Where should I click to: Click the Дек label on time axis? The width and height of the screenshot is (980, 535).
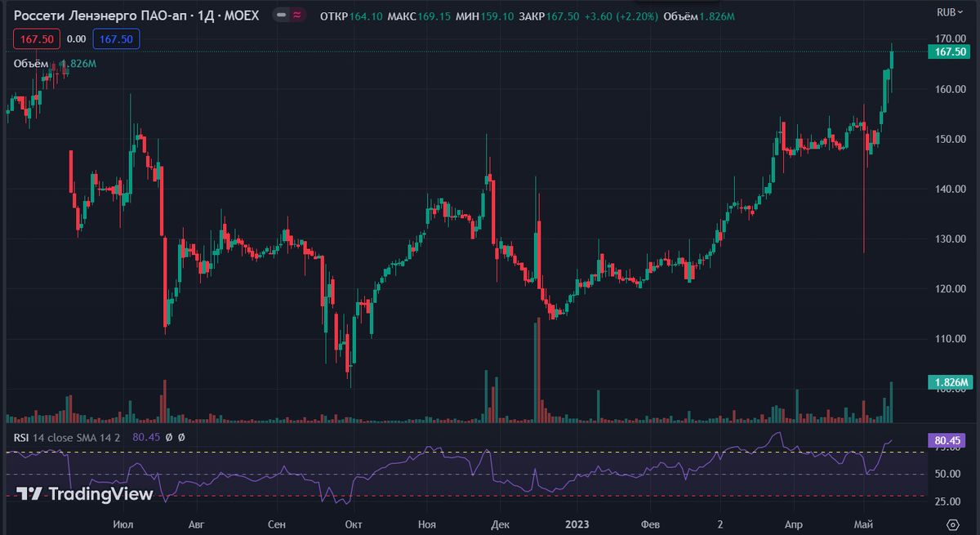coord(501,523)
